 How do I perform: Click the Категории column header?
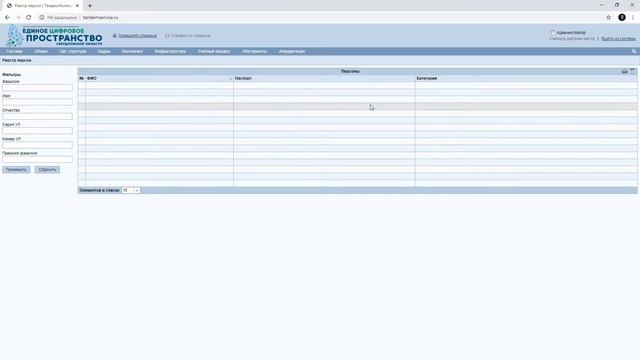526,78
